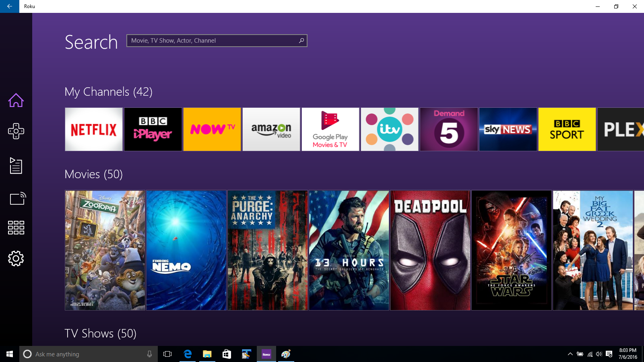Select the 13 Hours movie poster
644x362 pixels.
(349, 250)
